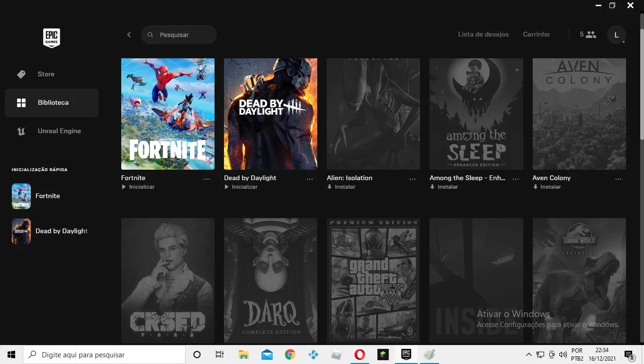
Task: Click Inicializar under Fortnite
Action: point(138,187)
